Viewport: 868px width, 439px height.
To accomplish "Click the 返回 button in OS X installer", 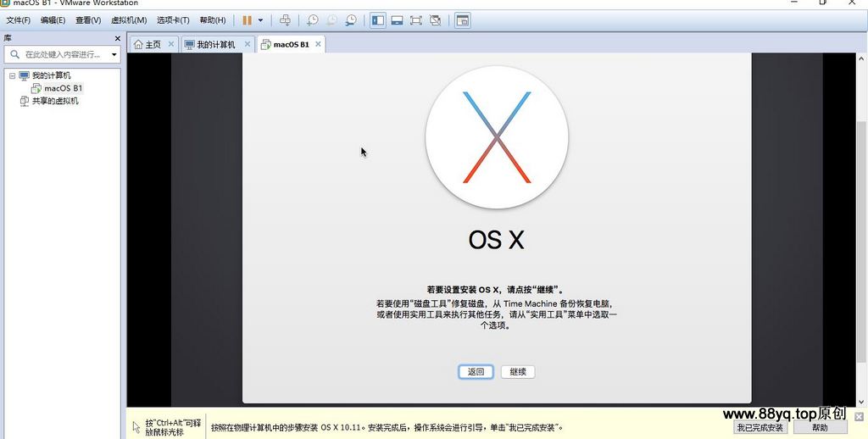I will coord(476,371).
